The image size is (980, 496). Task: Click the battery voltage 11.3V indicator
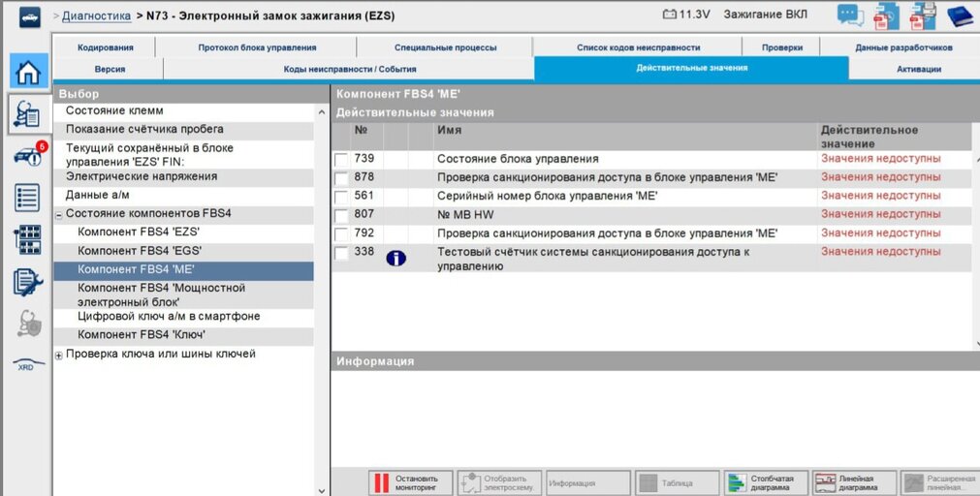pos(685,14)
